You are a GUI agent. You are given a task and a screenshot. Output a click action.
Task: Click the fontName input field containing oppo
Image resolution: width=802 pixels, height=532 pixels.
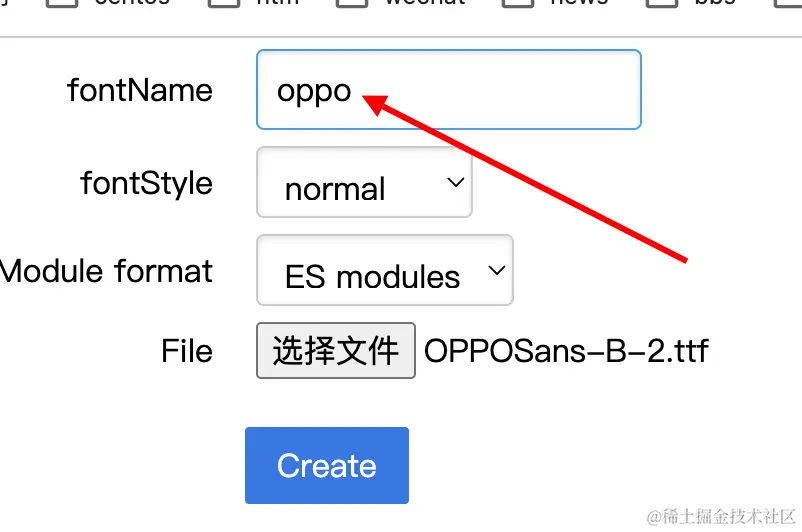pos(449,90)
